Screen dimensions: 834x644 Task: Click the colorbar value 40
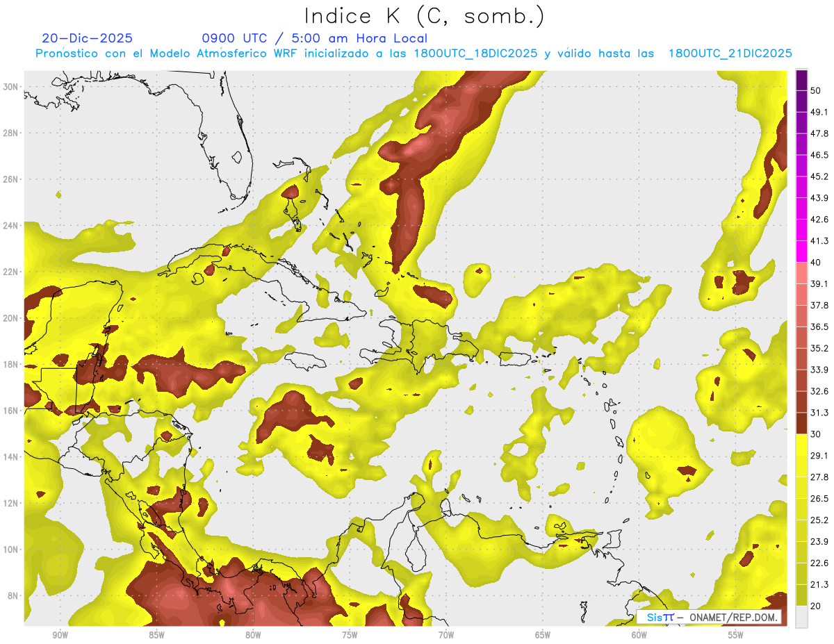coord(816,263)
